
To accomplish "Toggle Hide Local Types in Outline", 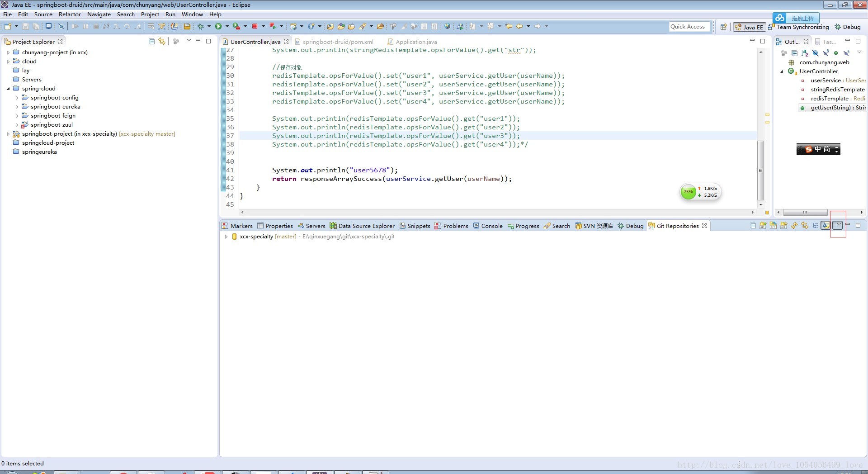I will (x=846, y=53).
